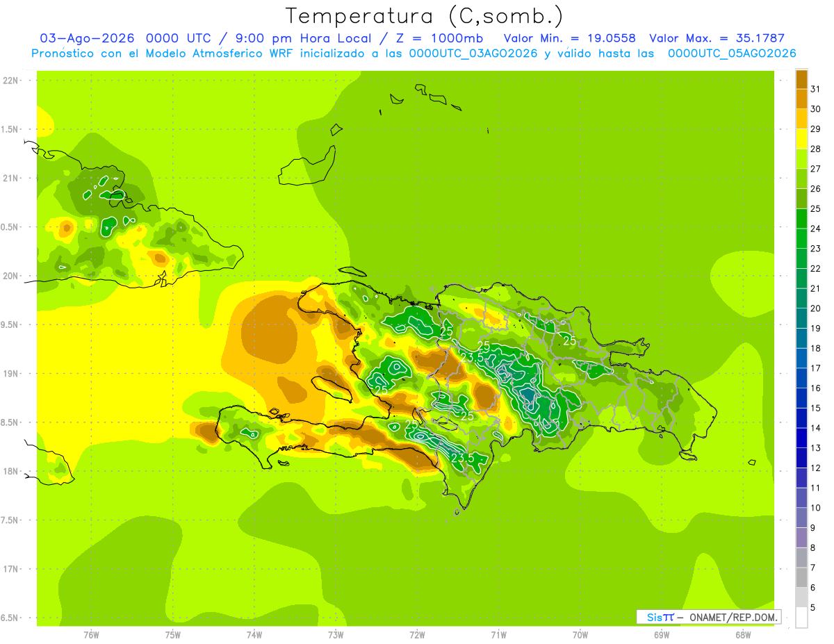
Task: Pick the yellow colorbar swatch between 28 and 29
Action: tap(801, 138)
